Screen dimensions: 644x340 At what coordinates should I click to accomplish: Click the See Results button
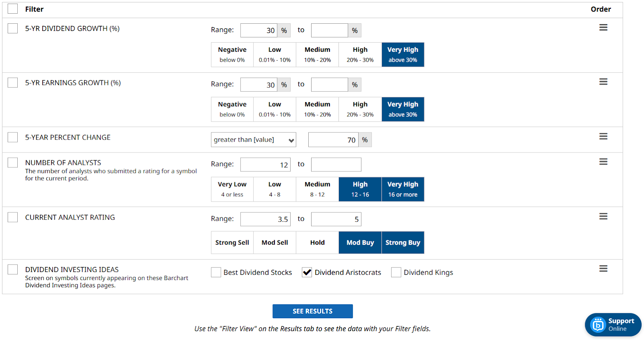click(312, 311)
